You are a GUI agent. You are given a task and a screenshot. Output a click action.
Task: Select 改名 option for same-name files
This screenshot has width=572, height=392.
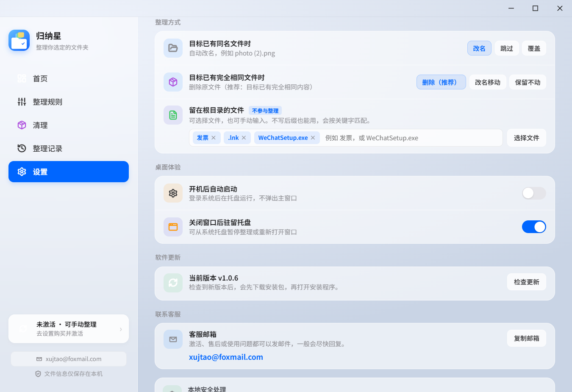(x=479, y=48)
